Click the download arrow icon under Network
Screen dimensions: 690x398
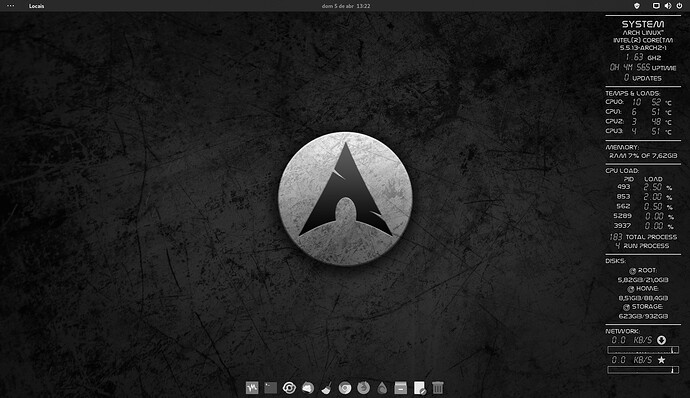(x=661, y=340)
